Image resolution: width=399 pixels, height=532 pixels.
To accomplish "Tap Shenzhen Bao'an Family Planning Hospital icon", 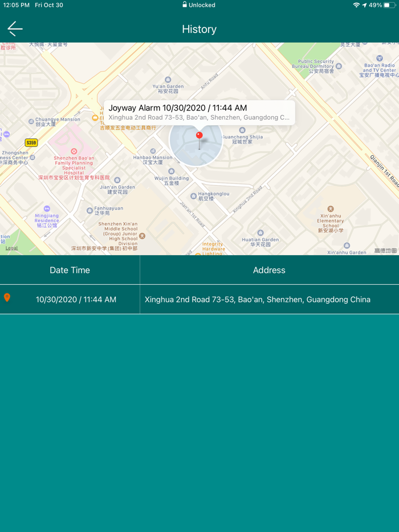I will tap(74, 152).
